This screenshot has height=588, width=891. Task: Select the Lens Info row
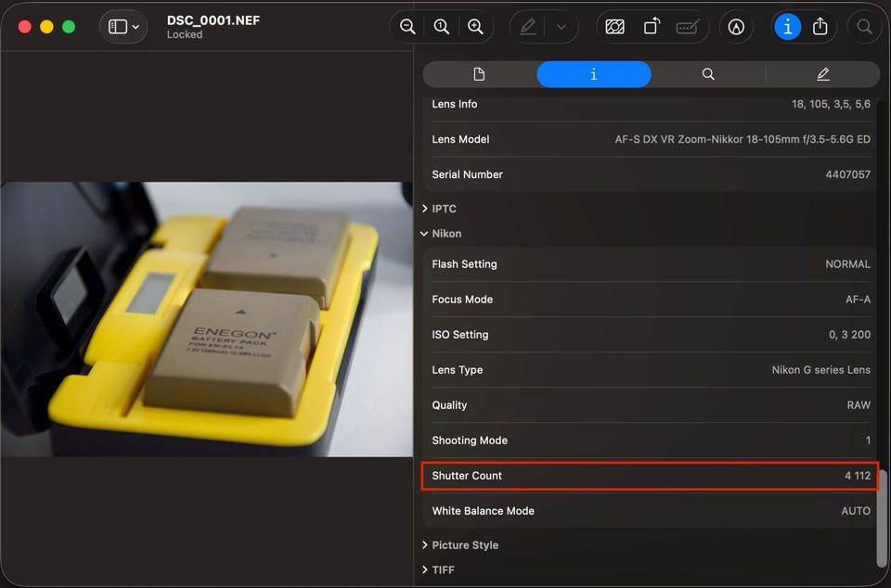(x=651, y=105)
